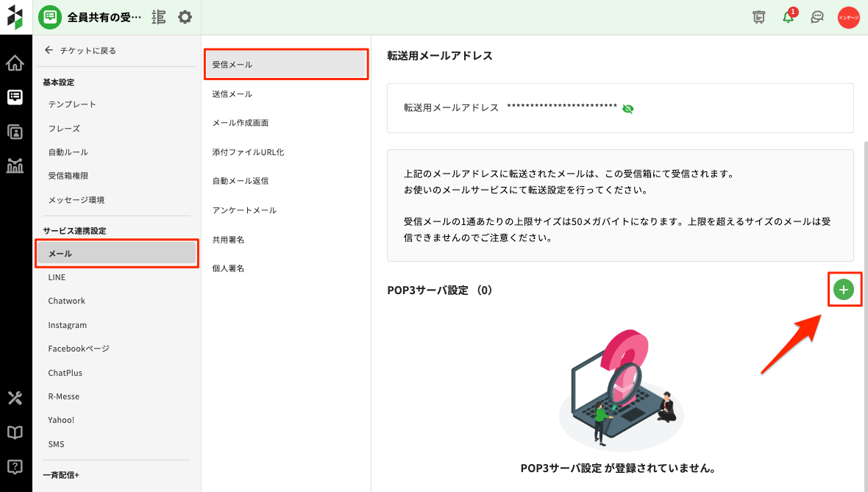Open the contacts icon in left sidebar
The image size is (868, 492).
point(15,132)
